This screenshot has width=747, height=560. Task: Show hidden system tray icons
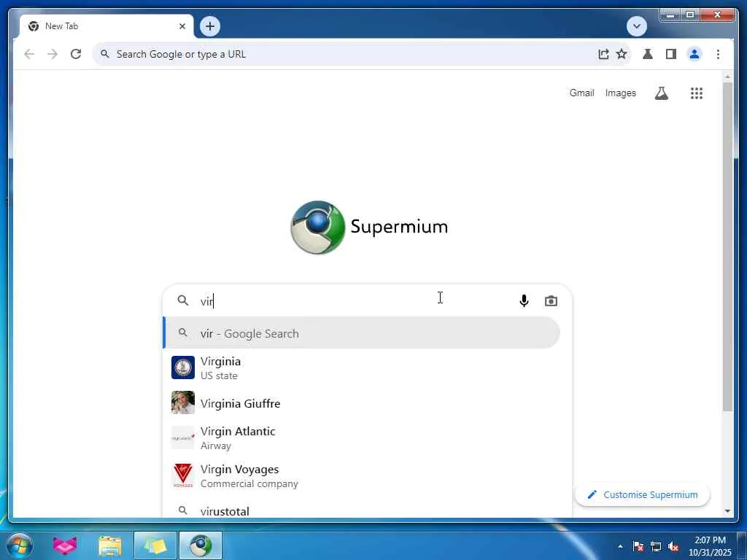(620, 546)
